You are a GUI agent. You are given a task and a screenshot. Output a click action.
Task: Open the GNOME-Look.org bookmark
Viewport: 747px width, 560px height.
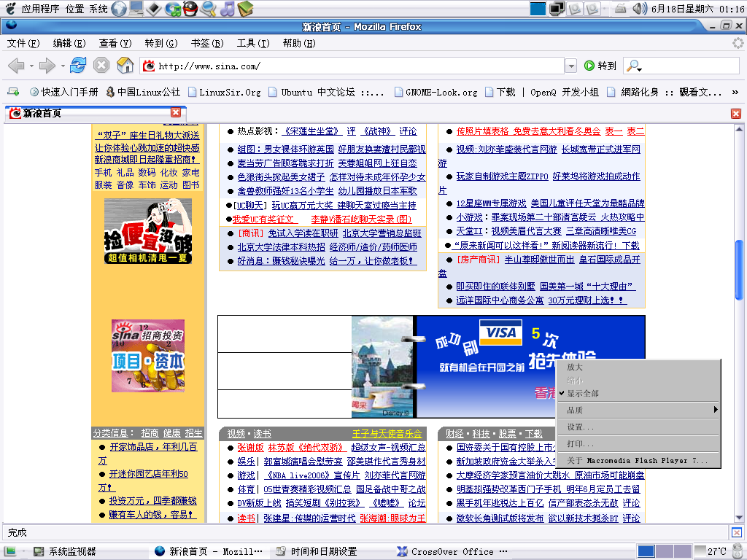coord(436,92)
